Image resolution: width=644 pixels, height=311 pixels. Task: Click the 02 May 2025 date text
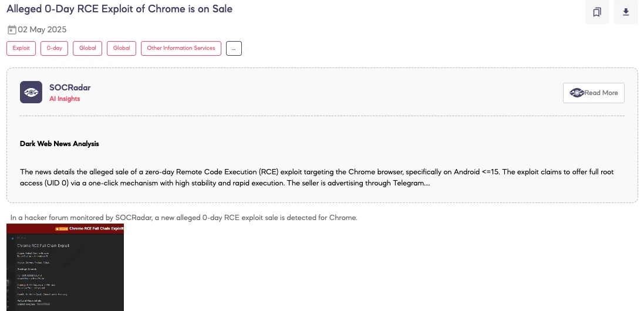[42, 29]
